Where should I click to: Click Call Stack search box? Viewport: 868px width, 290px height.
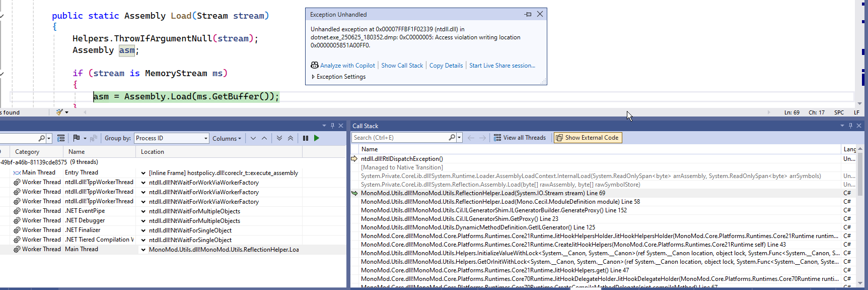[x=400, y=138]
